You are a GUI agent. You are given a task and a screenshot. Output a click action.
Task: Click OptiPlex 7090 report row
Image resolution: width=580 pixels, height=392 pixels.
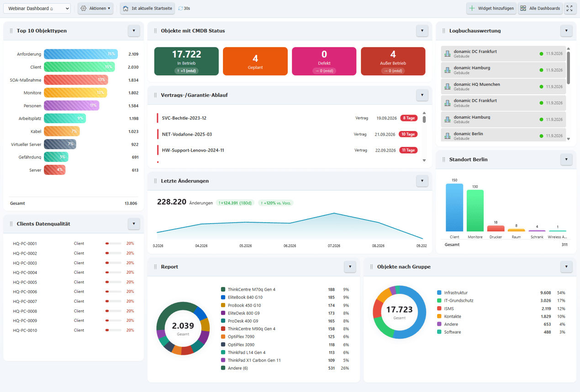point(285,337)
